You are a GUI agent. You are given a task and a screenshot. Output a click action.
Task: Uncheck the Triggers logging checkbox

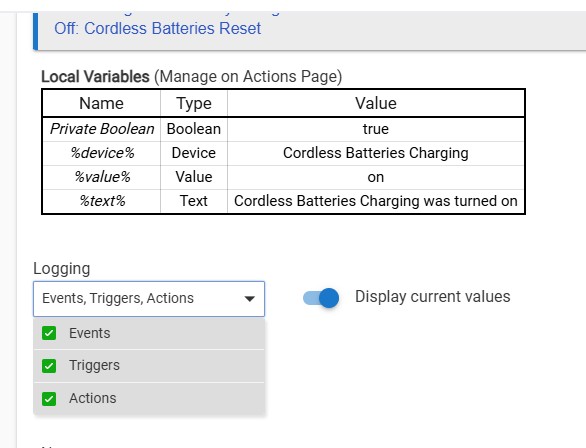point(49,366)
